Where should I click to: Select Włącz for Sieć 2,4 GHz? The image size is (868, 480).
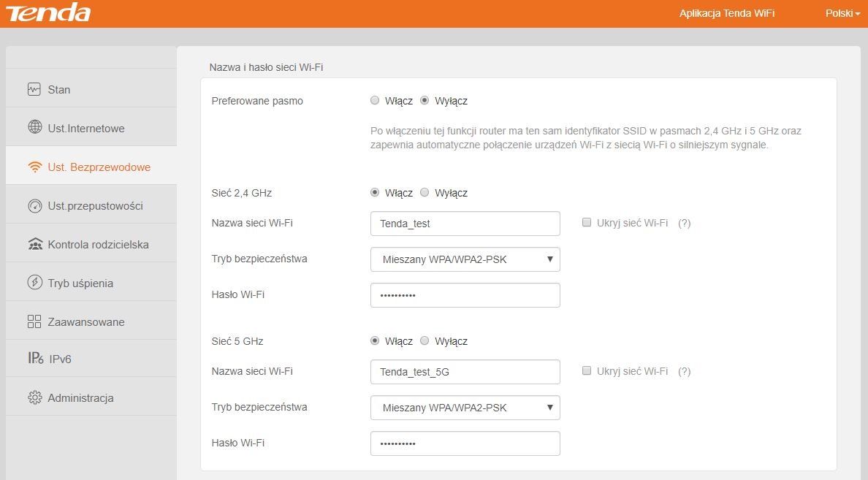click(x=375, y=192)
